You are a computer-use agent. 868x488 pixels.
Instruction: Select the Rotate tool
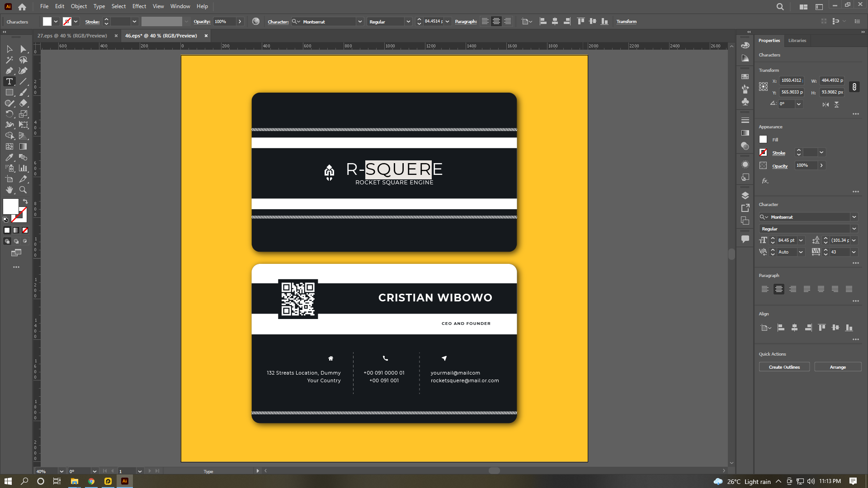tap(9, 114)
